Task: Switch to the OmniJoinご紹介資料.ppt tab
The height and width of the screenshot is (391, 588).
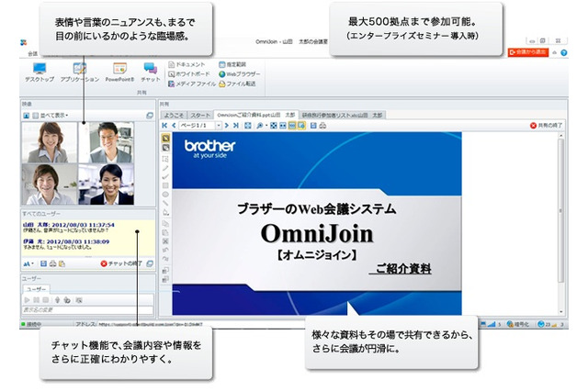Action: (x=255, y=115)
